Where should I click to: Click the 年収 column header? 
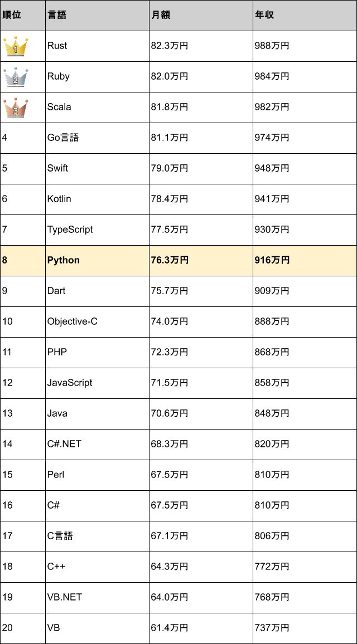point(305,15)
